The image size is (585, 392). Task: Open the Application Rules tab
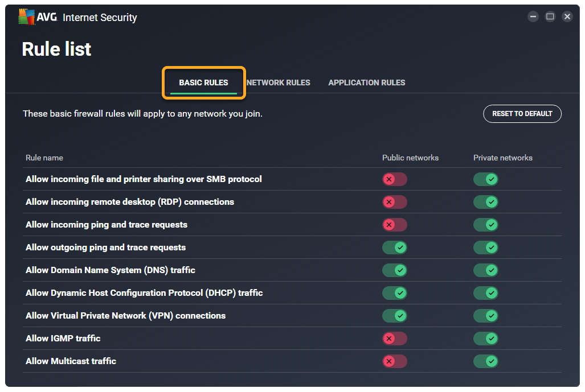click(367, 82)
